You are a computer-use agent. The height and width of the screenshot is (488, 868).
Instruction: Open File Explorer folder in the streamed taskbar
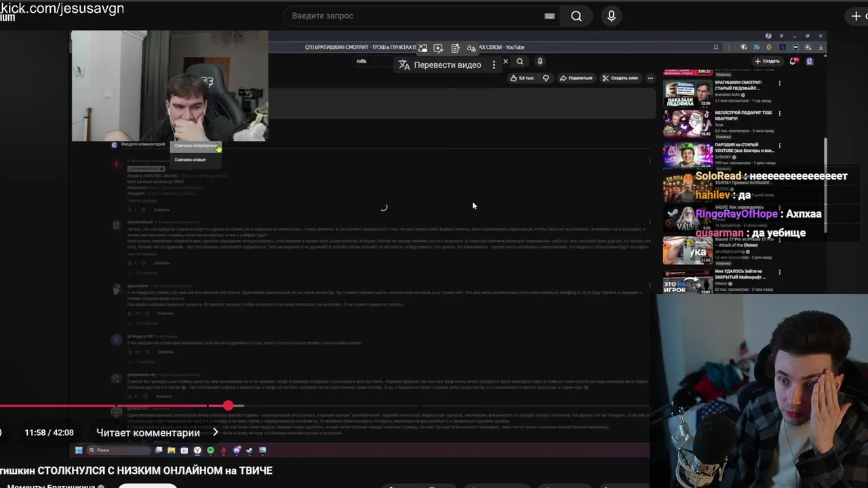[x=172, y=450]
